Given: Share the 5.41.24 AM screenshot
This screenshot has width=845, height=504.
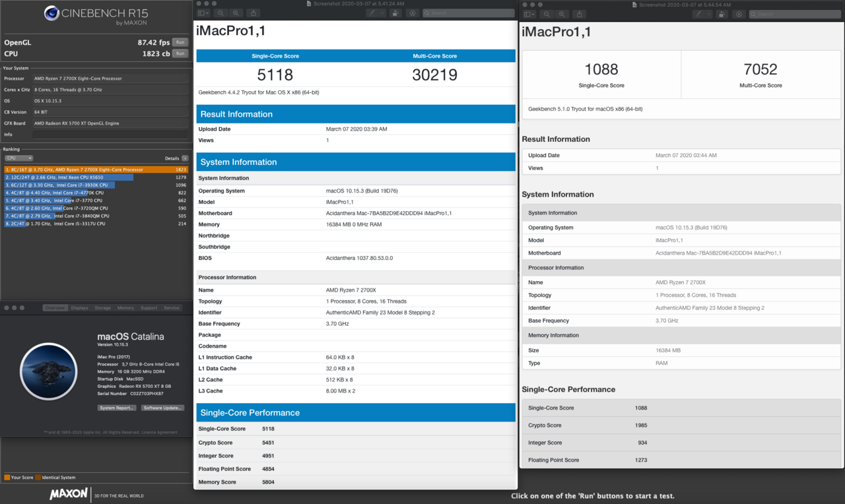Looking at the screenshot, I should click(x=253, y=13).
